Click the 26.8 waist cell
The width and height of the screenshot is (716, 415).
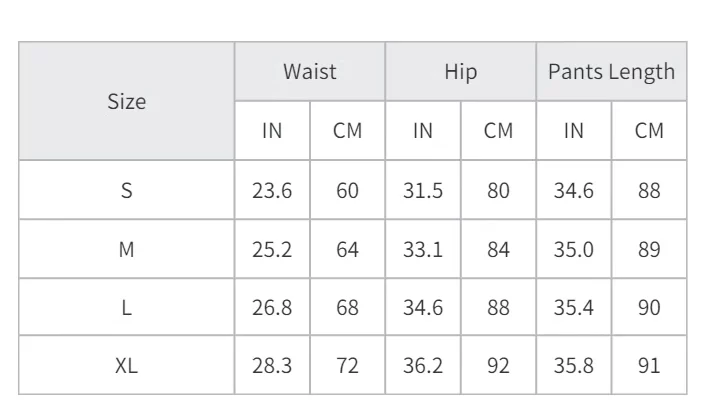point(272,307)
